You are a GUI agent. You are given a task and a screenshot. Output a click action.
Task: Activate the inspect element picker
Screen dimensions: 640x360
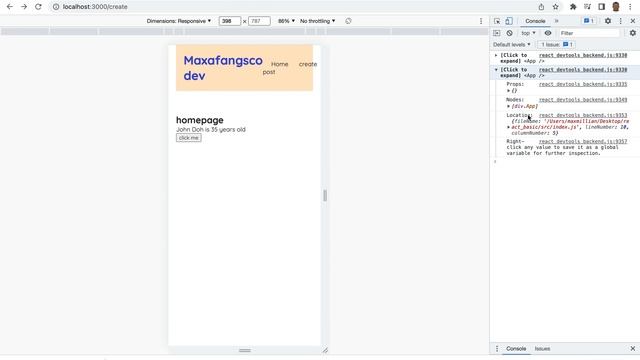tap(497, 21)
